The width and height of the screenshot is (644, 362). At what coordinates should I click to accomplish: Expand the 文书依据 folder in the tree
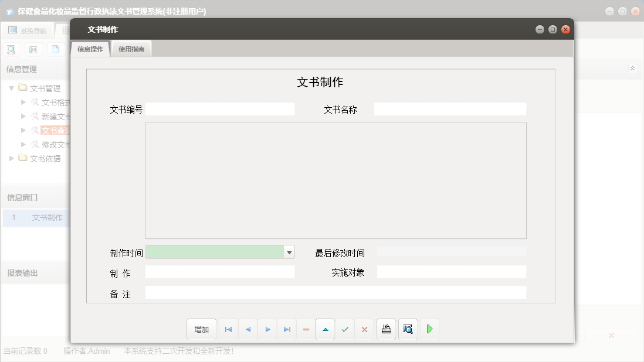coord(11,158)
